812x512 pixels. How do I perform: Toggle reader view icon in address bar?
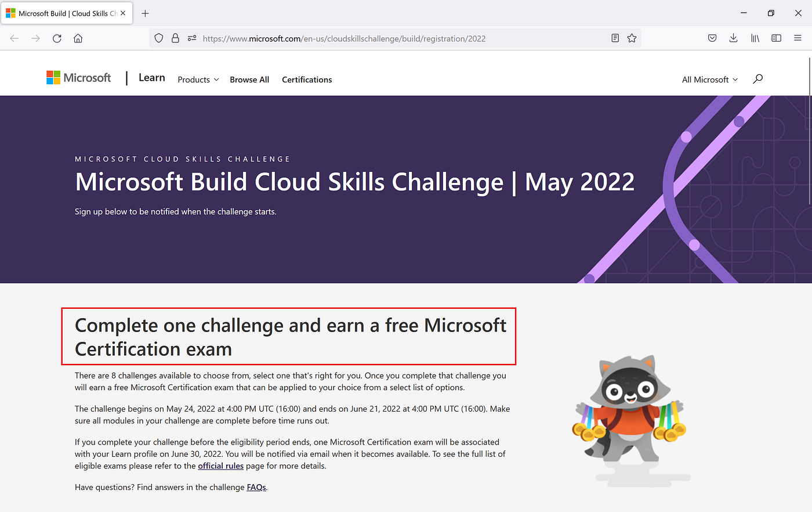tap(615, 38)
